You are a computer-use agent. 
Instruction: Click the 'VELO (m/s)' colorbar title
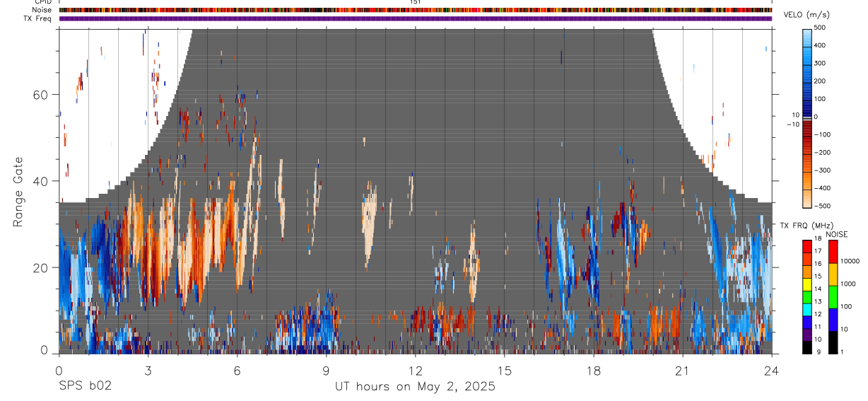coord(808,15)
